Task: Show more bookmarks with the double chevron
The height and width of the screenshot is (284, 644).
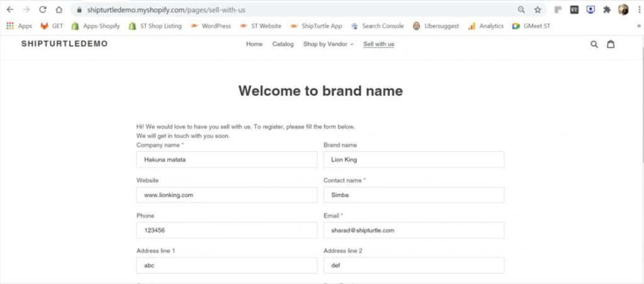Action: point(639,26)
